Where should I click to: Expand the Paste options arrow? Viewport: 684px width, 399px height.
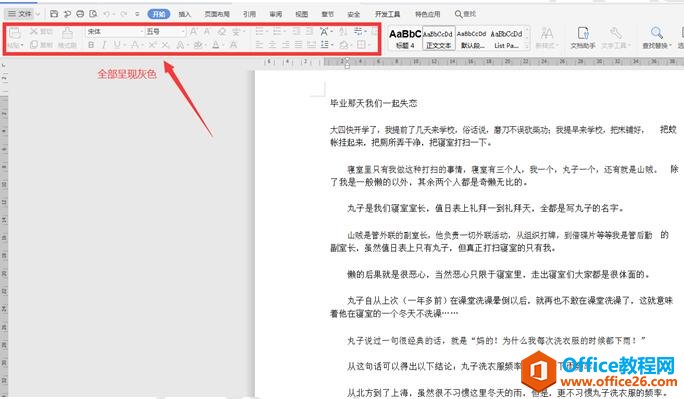pos(22,45)
